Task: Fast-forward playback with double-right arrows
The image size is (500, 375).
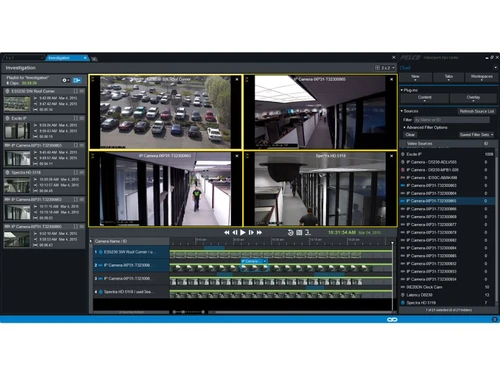Action: tap(259, 232)
